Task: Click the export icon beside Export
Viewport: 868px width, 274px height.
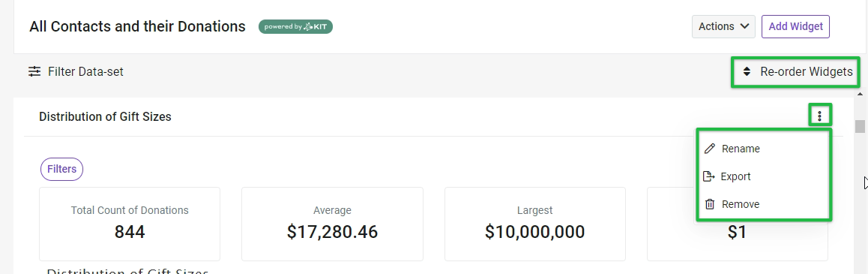Action: point(708,176)
